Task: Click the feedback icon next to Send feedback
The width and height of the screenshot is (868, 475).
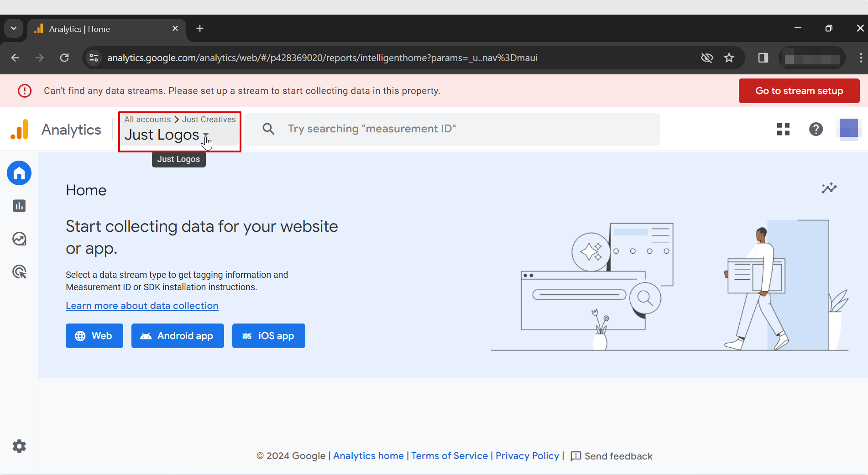Action: pyautogui.click(x=576, y=456)
